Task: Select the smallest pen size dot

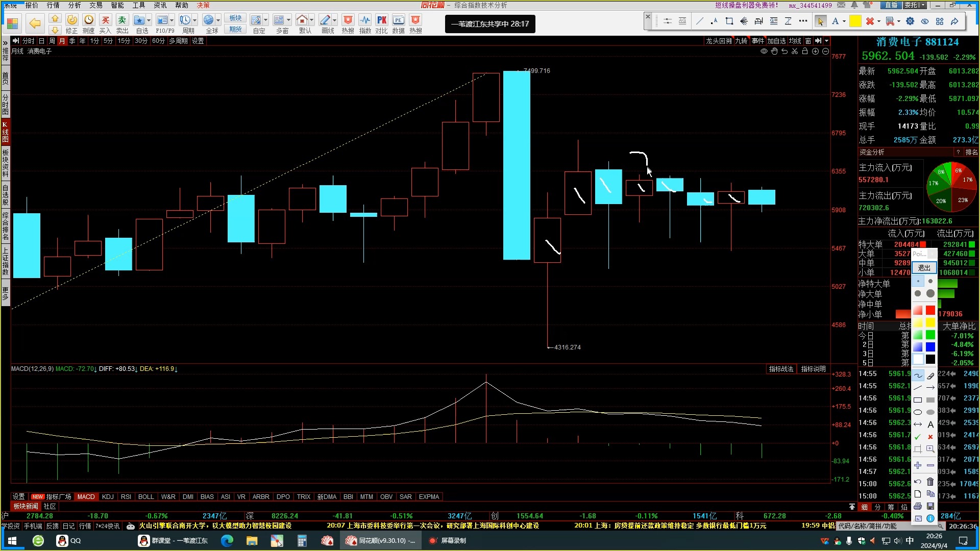Action: tap(918, 281)
